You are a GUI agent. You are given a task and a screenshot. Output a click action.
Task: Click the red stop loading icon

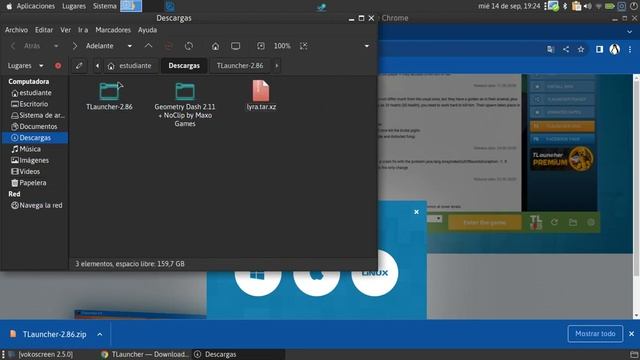169,46
